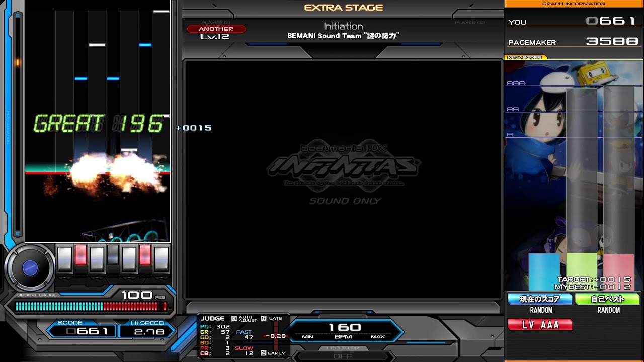Click the 3 keycap next to EARLY
This screenshot has width=644, height=362.
(x=263, y=353)
